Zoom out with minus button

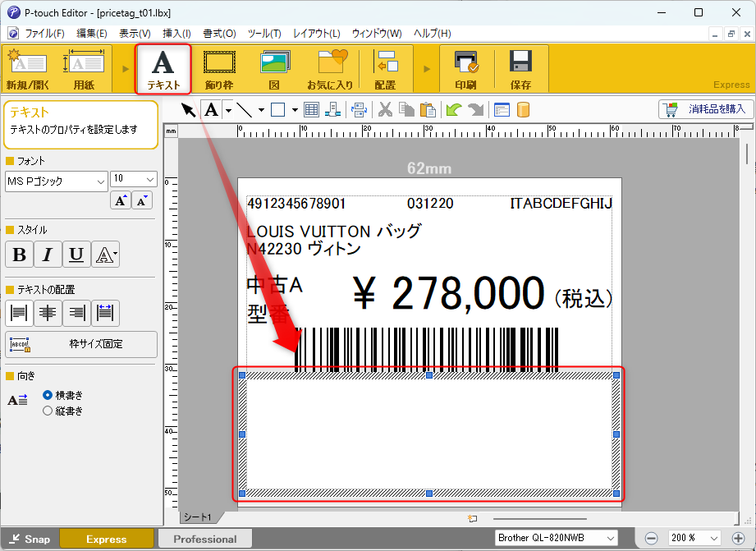click(651, 538)
